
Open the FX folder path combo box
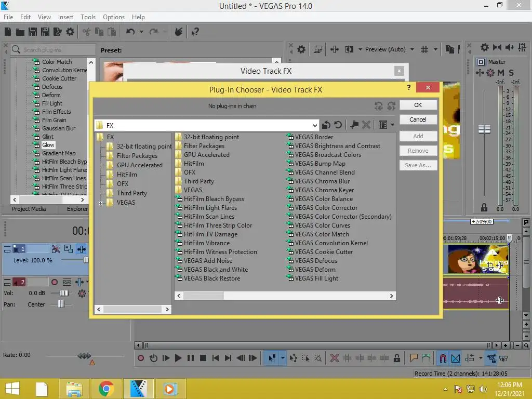207,125
